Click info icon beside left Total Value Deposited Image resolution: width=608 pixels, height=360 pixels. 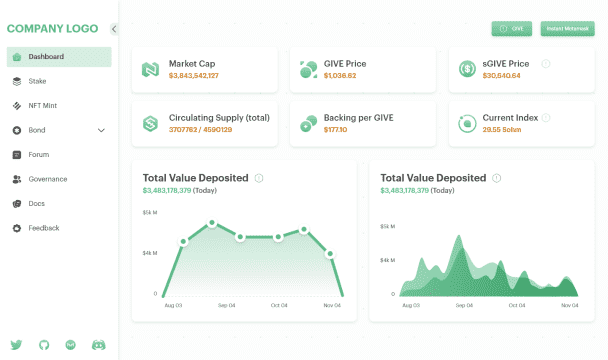pyautogui.click(x=259, y=178)
